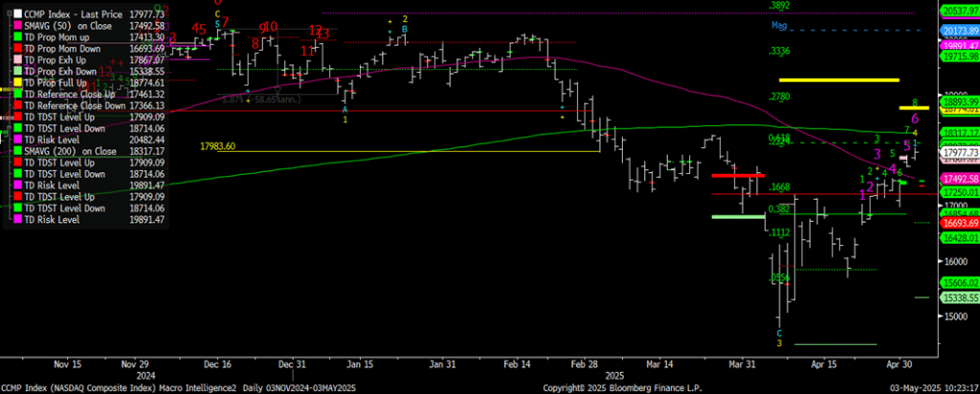Click the thick red horizontal level bar
Image resolution: width=980 pixels, height=394 pixels.
pos(737,175)
